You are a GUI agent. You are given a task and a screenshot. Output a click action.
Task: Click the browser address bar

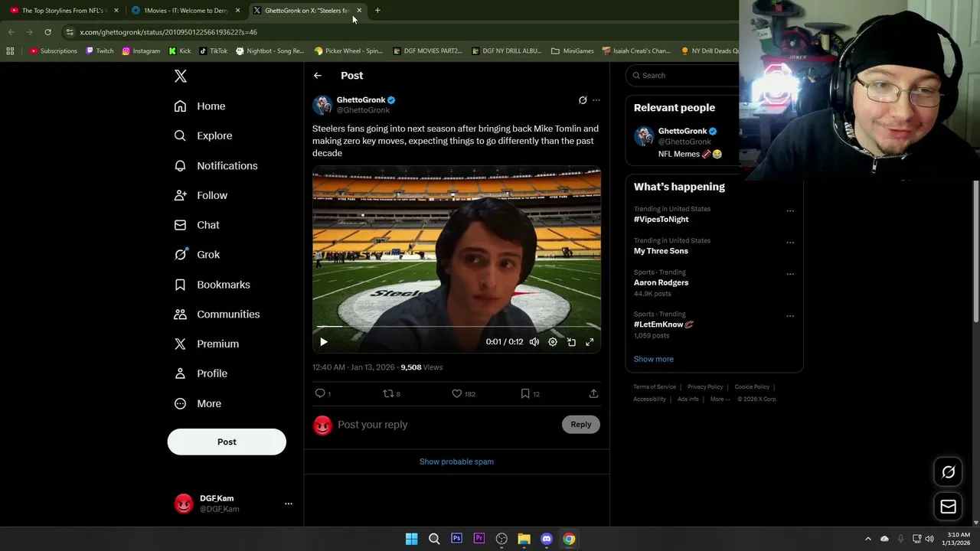(x=398, y=32)
